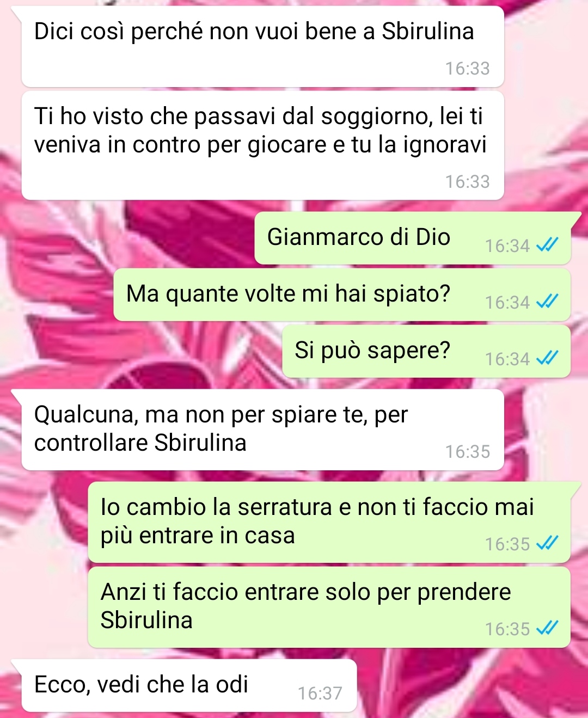This screenshot has height=718, width=588.
Task: Tap read-receipt ticks on 'Gianmarco di Dio'
Action: pyautogui.click(x=547, y=246)
